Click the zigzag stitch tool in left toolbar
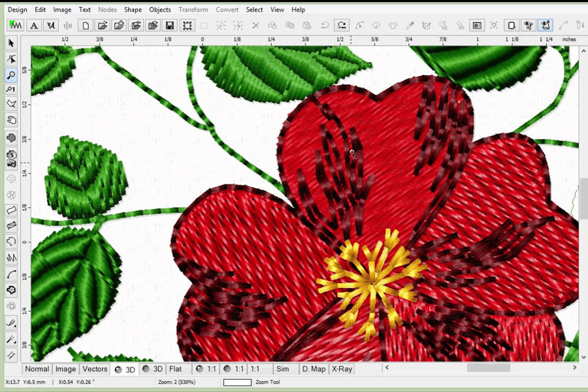 (11, 258)
